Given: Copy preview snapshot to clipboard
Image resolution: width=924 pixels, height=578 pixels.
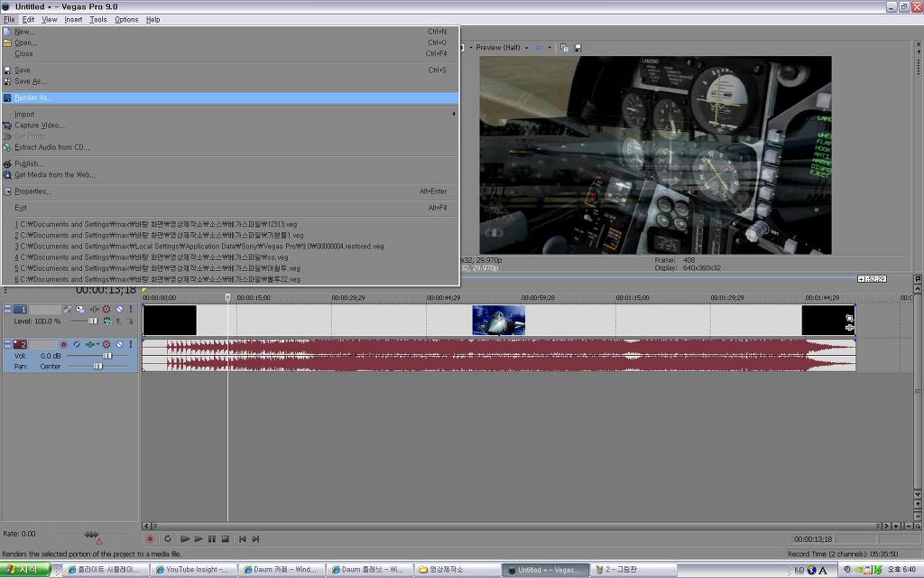Looking at the screenshot, I should coord(565,48).
